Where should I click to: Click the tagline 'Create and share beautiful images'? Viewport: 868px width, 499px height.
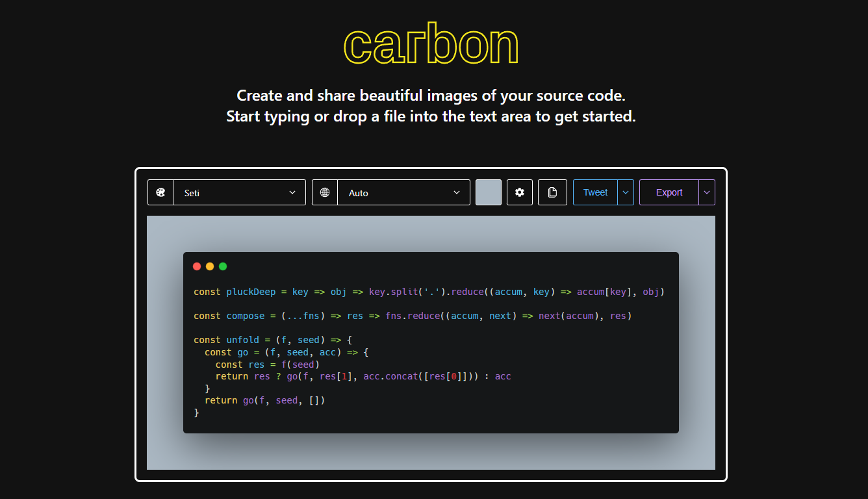click(431, 96)
